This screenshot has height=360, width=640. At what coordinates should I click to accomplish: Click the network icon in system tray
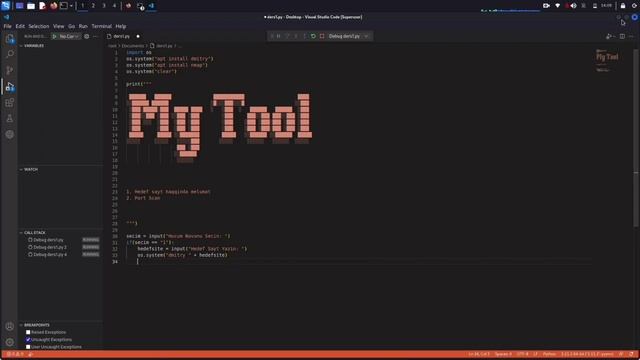(x=558, y=6)
